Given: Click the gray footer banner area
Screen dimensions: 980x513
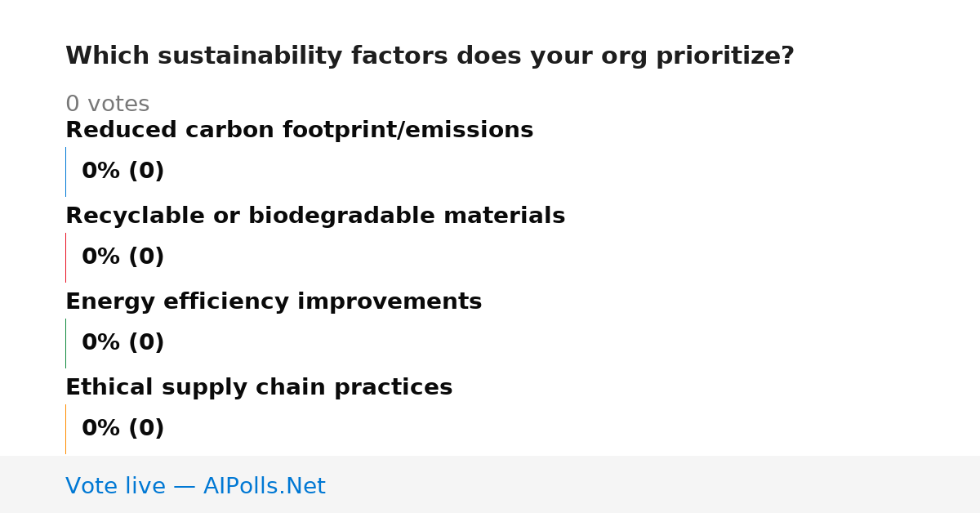Looking at the screenshot, I should 490,484.
